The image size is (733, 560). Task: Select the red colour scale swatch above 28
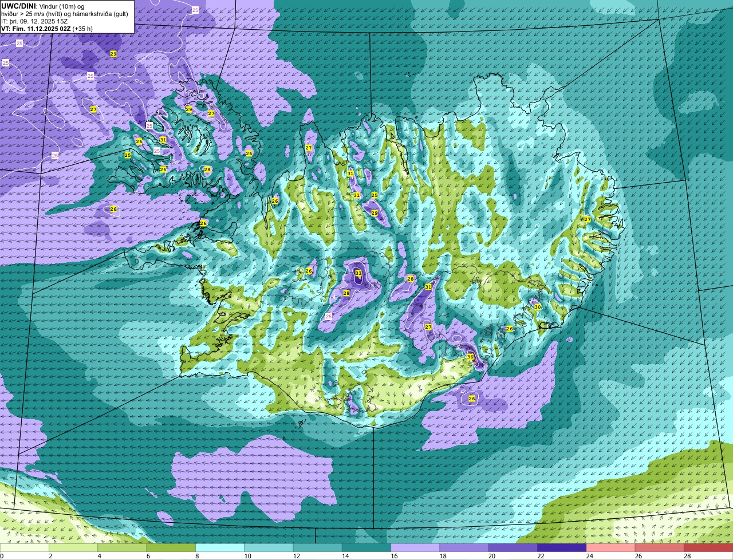[708, 548]
